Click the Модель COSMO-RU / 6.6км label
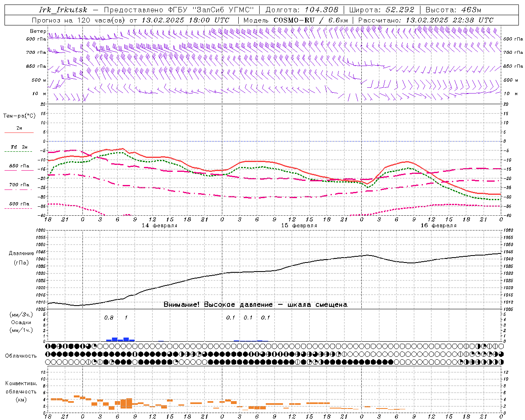This screenshot has width=525, height=420. pyautogui.click(x=295, y=20)
